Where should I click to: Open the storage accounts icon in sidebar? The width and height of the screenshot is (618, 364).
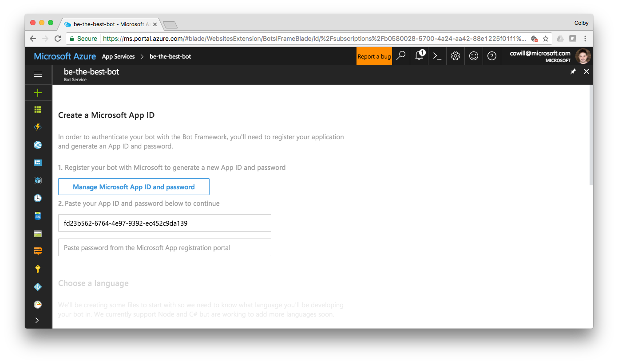[x=38, y=234]
